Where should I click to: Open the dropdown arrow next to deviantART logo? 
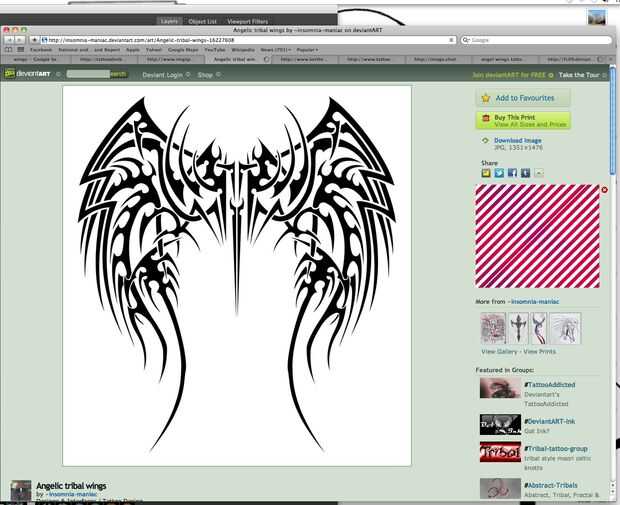(x=58, y=74)
